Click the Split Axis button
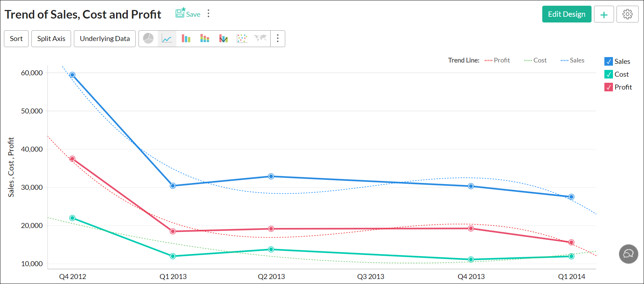Viewport: 644px width, 284px height. (x=51, y=39)
